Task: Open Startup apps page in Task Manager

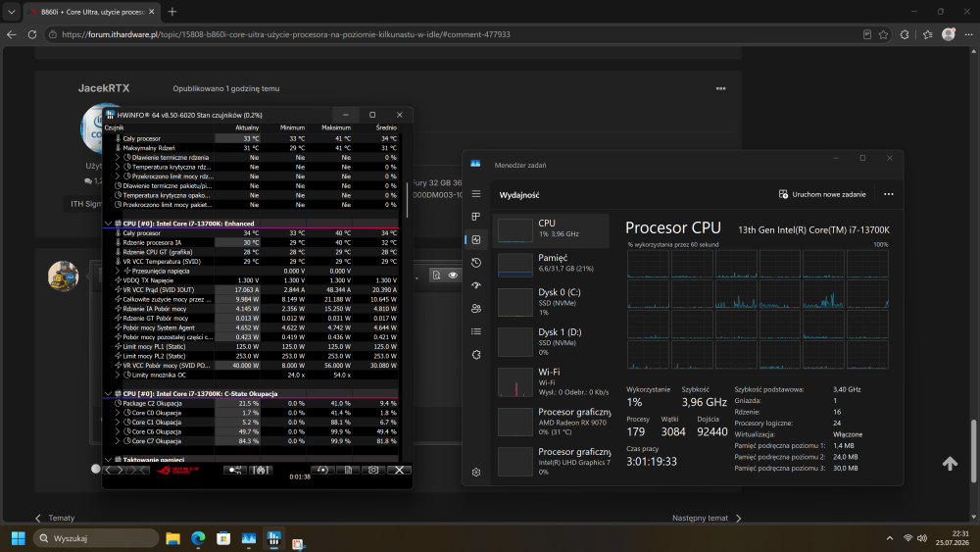Action: coord(476,285)
